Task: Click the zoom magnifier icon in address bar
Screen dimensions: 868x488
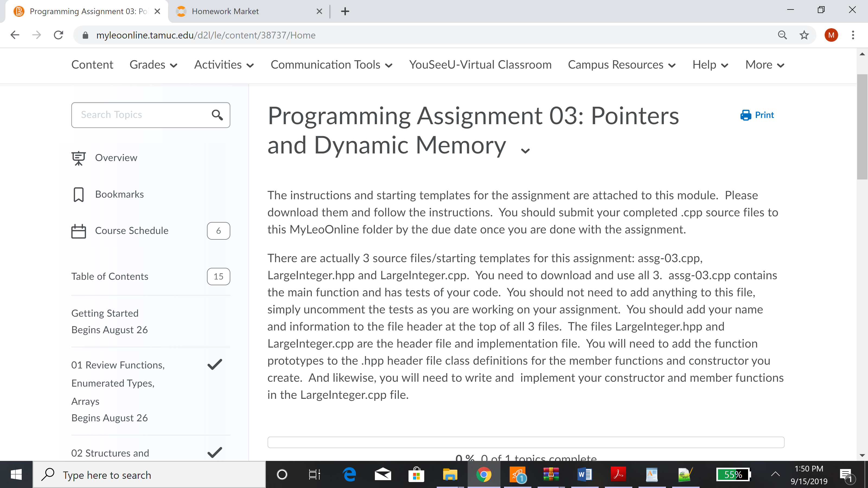Action: (782, 35)
